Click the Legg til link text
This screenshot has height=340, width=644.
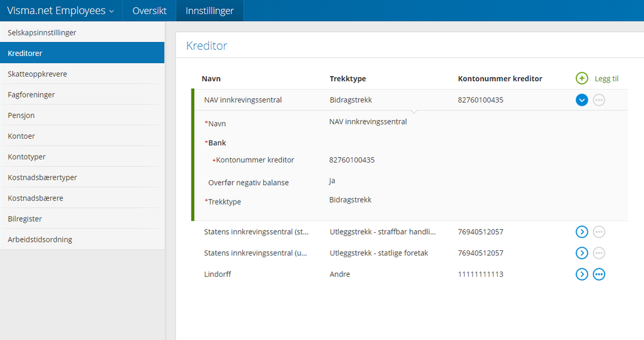(x=606, y=79)
